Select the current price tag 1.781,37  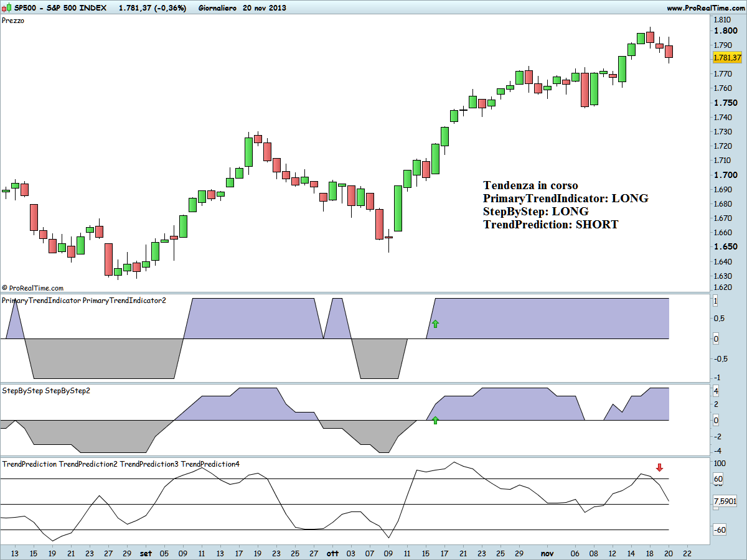(728, 57)
